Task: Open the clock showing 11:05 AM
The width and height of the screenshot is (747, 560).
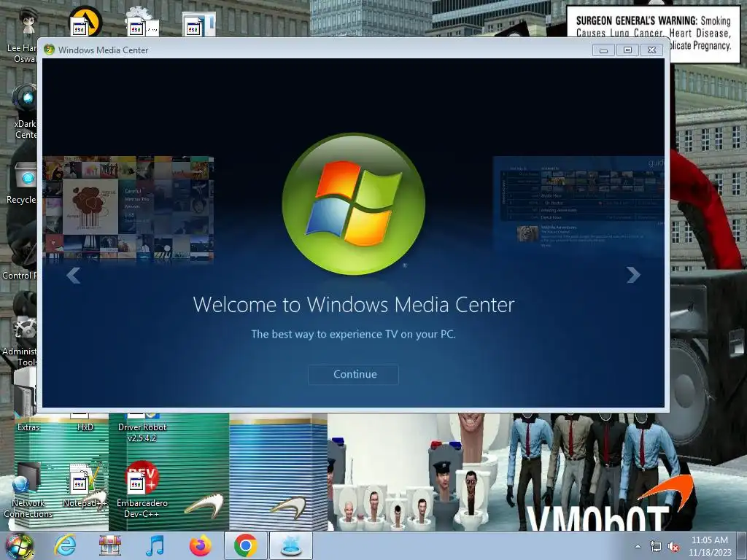Action: [709, 546]
